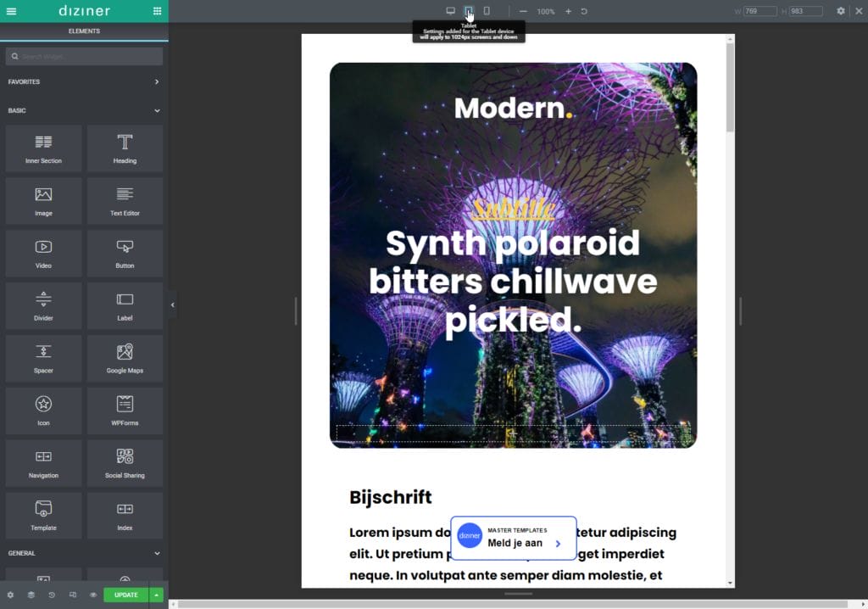Viewport: 868px width, 609px height.
Task: Open responsive settings gear in top bar
Action: pyautogui.click(x=841, y=11)
